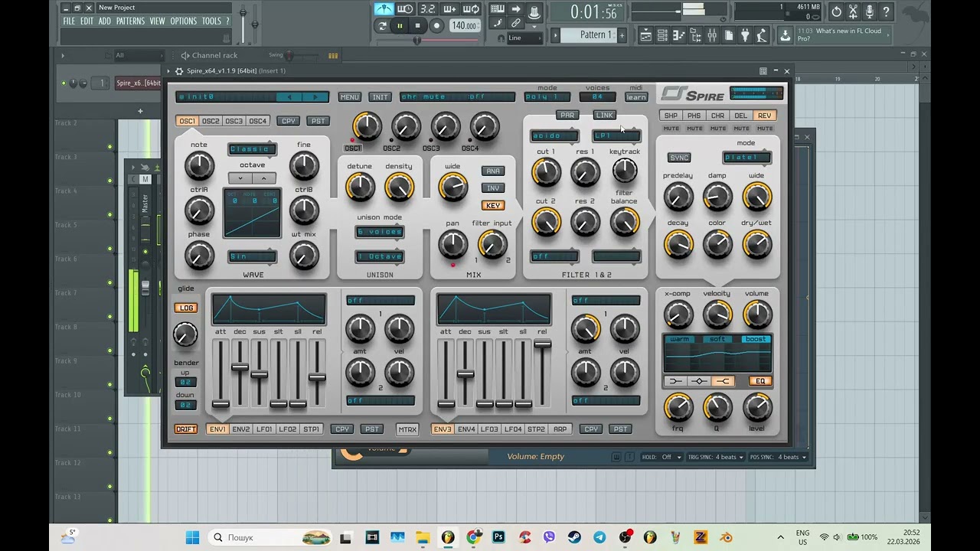
Task: Stop playback in the transport bar
Action: pos(418,26)
